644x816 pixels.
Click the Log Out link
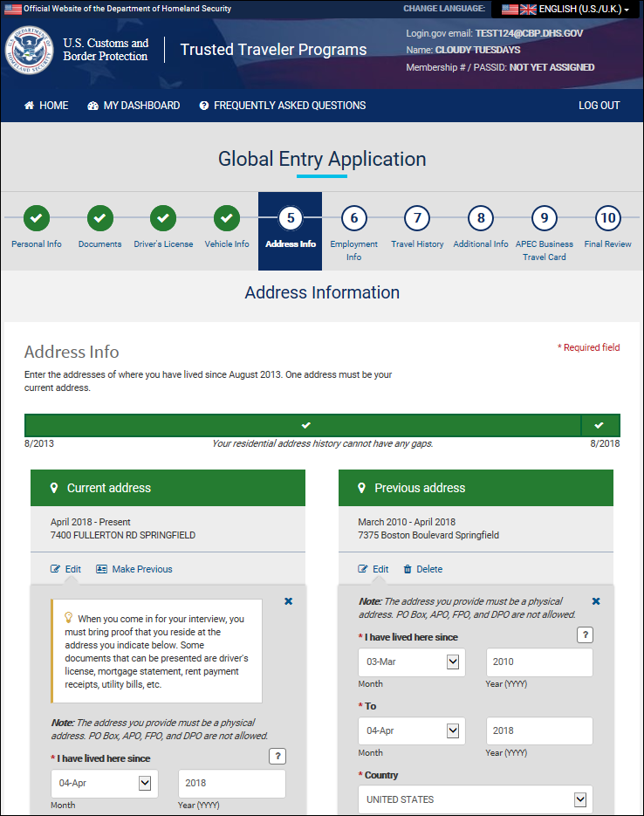pyautogui.click(x=599, y=106)
